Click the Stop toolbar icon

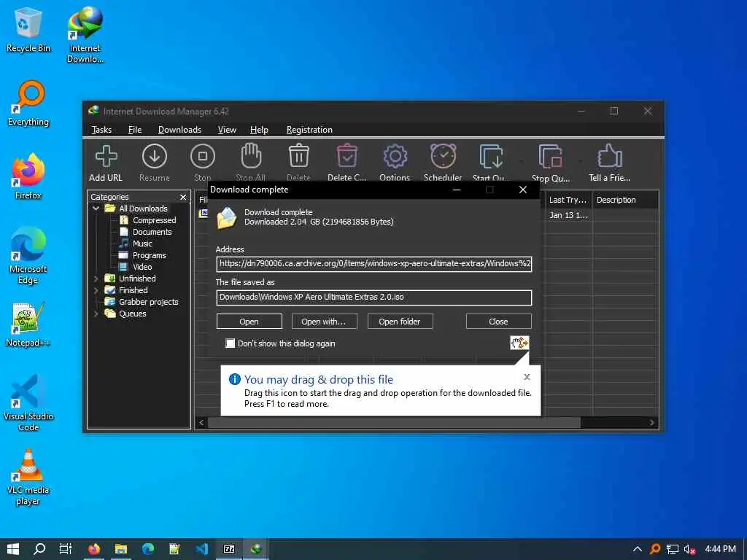[x=203, y=157]
